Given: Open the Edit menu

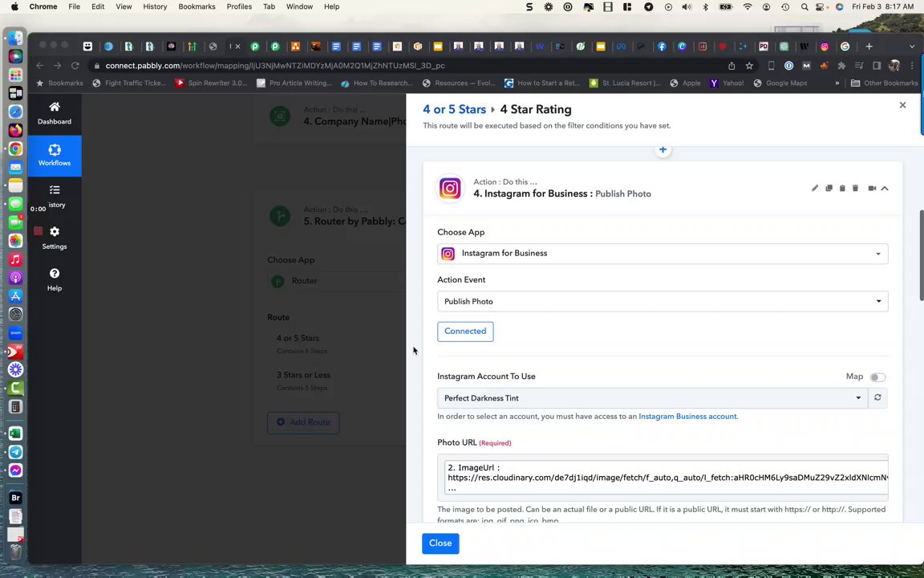Looking at the screenshot, I should coord(98,6).
